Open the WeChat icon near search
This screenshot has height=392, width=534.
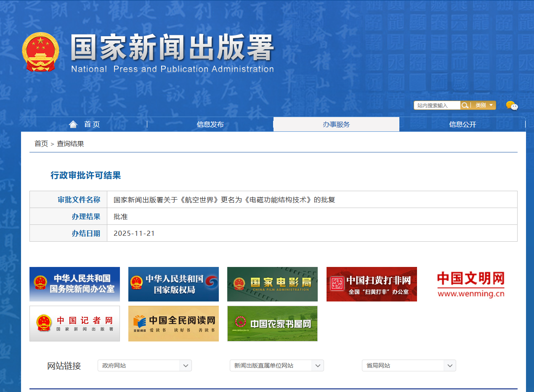pos(512,106)
